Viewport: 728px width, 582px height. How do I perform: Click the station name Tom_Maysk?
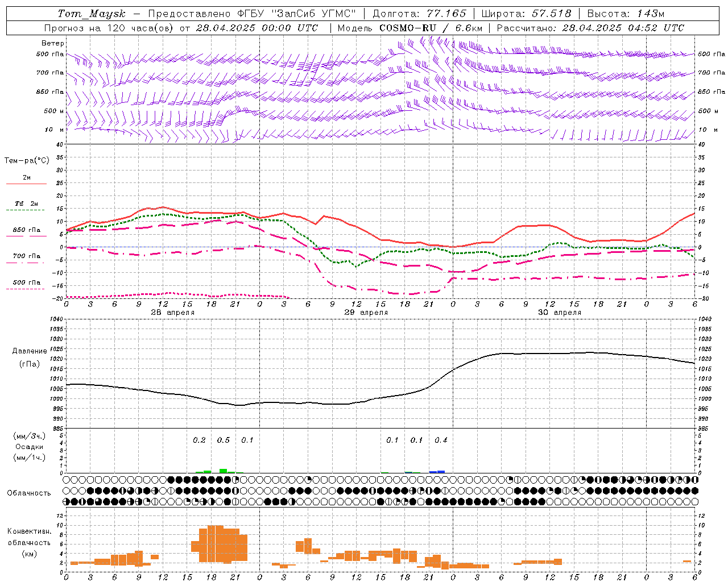click(92, 14)
